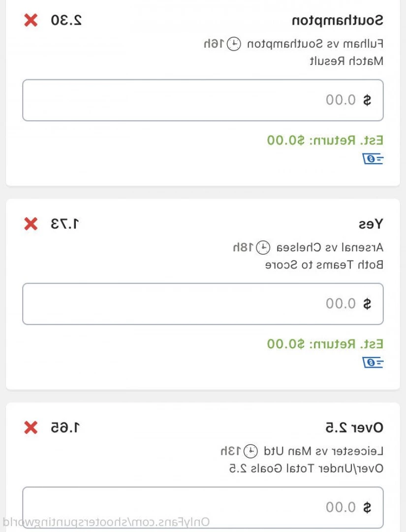Remove the Southampton selection with red X

click(31, 21)
